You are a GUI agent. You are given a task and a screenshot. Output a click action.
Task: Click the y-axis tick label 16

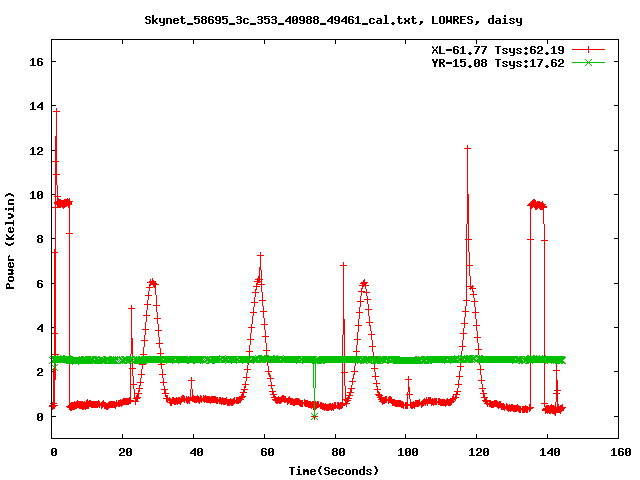click(x=36, y=62)
